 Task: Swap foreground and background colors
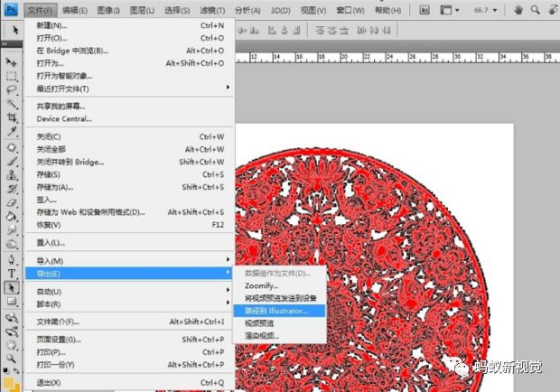tap(16, 370)
